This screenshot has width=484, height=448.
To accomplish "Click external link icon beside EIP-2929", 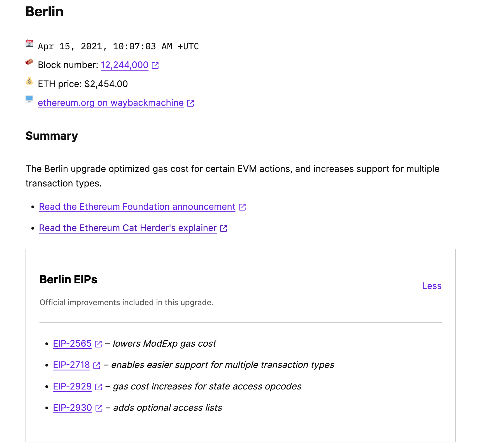I will coord(99,387).
